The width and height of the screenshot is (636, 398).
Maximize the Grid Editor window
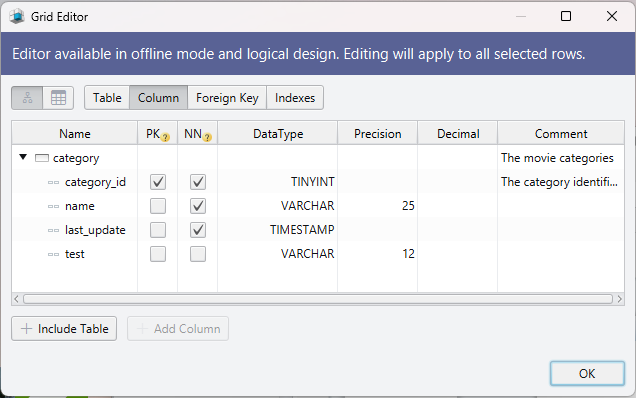pos(566,16)
